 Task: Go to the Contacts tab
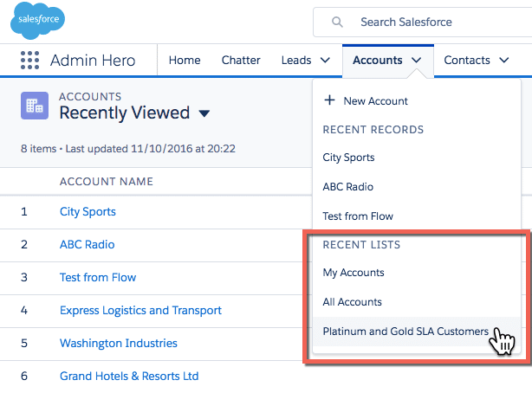(467, 60)
